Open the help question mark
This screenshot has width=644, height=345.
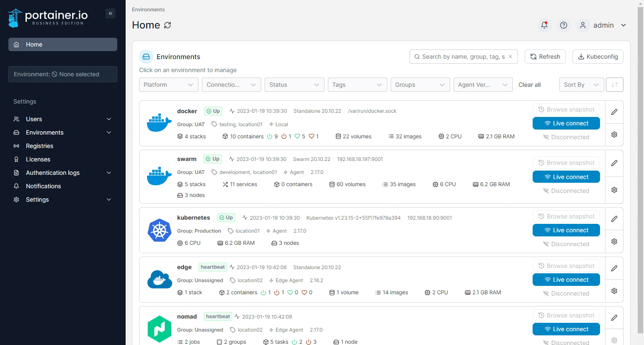tap(563, 25)
